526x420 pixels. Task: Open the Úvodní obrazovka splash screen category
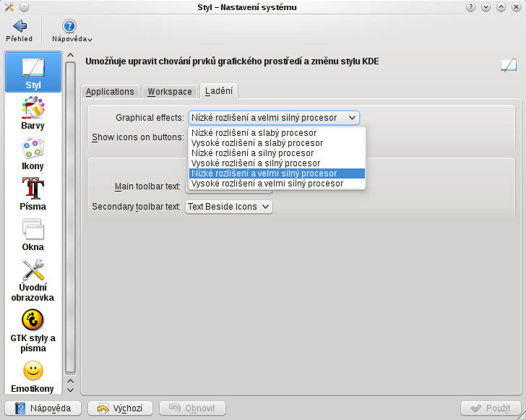[x=33, y=280]
